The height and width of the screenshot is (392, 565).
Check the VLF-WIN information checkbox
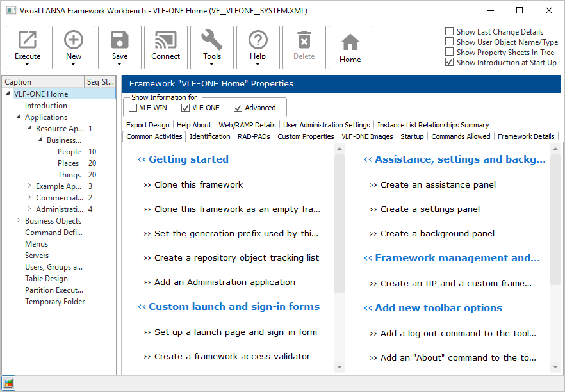133,108
